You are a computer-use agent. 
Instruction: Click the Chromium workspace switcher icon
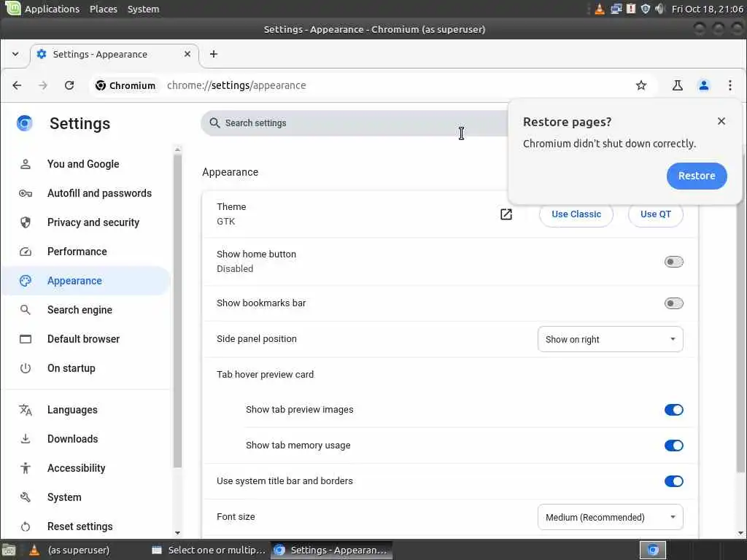pos(652,550)
